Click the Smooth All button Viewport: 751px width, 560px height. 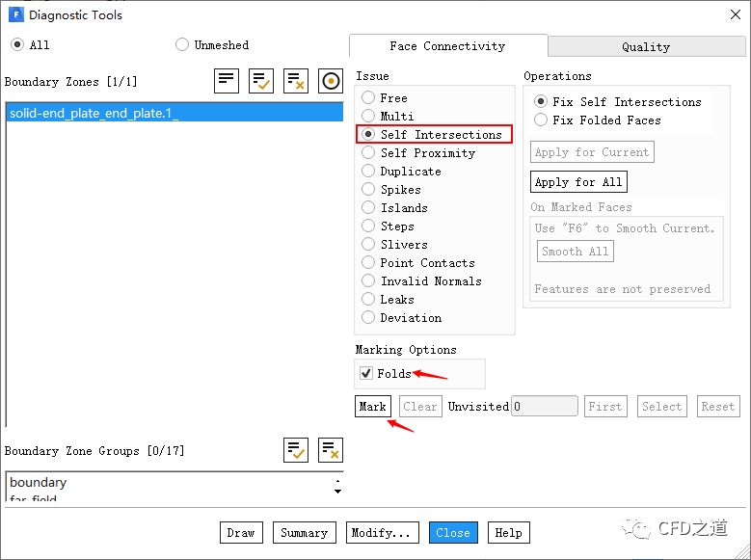576,251
